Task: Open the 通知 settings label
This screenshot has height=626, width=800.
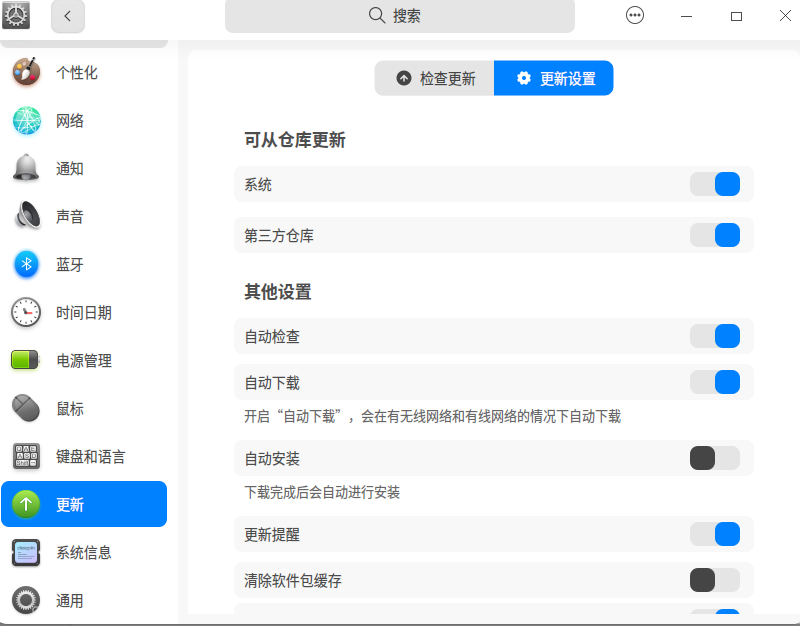Action: click(x=70, y=168)
